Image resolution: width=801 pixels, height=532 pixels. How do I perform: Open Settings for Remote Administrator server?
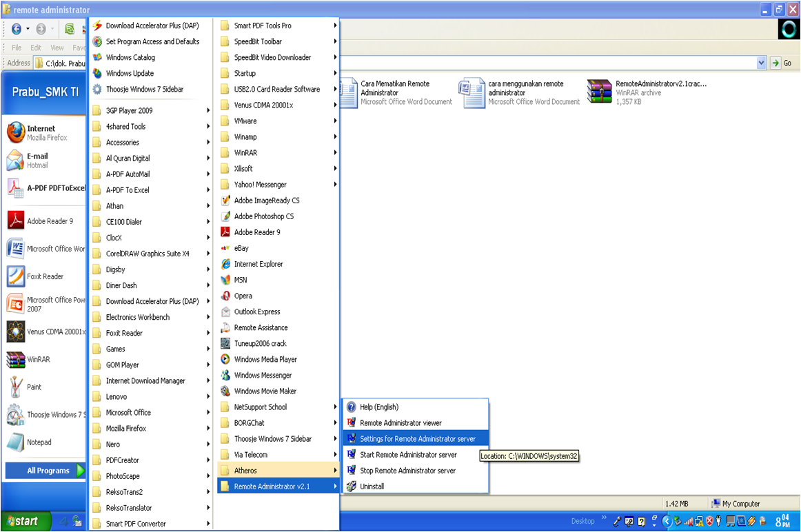(x=416, y=438)
